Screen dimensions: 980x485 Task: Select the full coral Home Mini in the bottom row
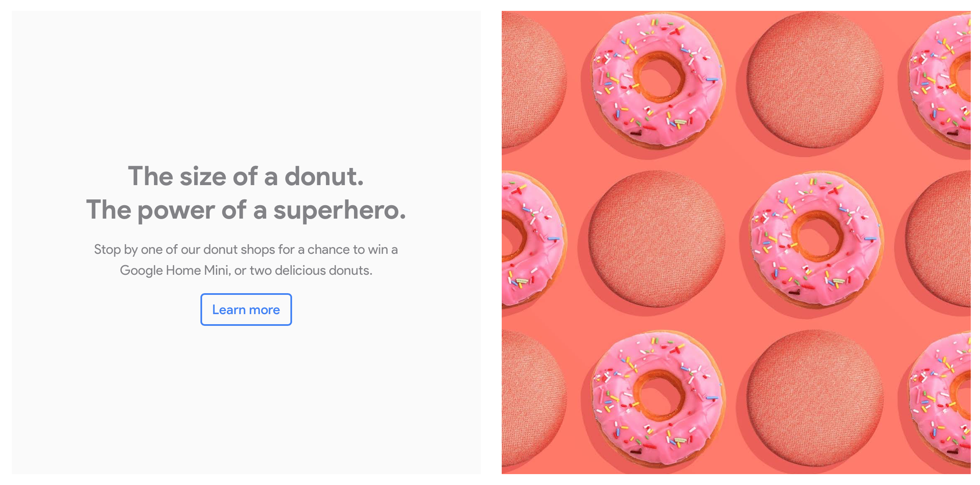pyautogui.click(x=816, y=398)
